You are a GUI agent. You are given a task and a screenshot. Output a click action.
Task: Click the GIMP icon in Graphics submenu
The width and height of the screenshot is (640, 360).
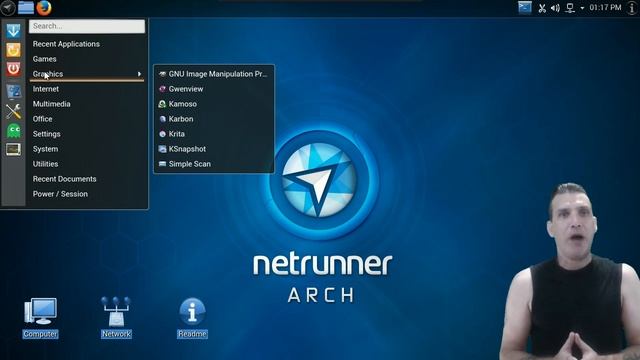[x=162, y=74]
